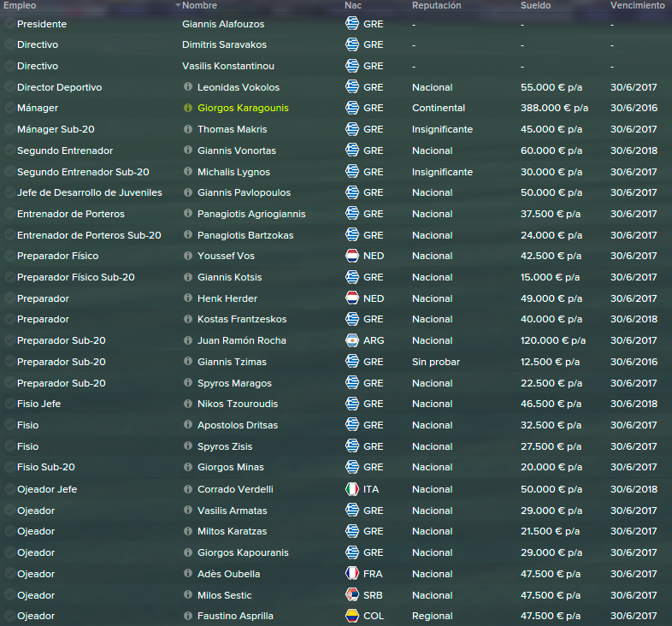Click info icon beside Giorgos Karagounis
The height and width of the screenshot is (626, 672).
point(188,108)
